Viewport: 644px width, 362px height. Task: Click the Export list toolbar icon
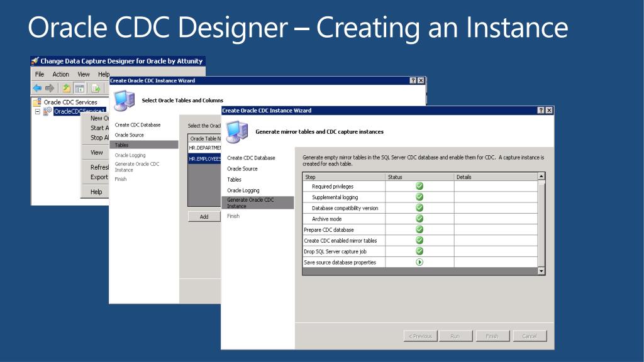tap(96, 88)
